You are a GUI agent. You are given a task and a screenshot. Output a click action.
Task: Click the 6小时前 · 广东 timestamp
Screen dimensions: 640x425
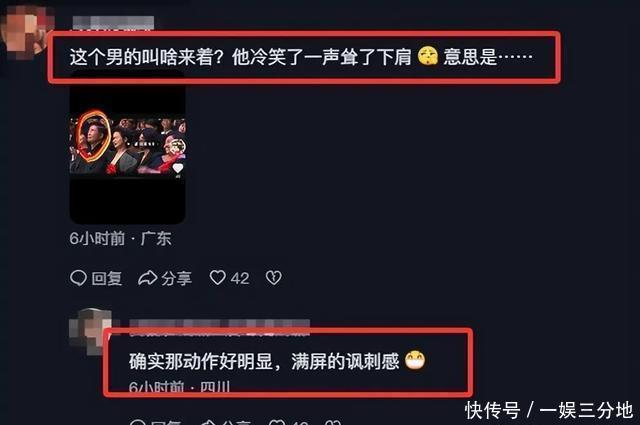[x=120, y=238]
